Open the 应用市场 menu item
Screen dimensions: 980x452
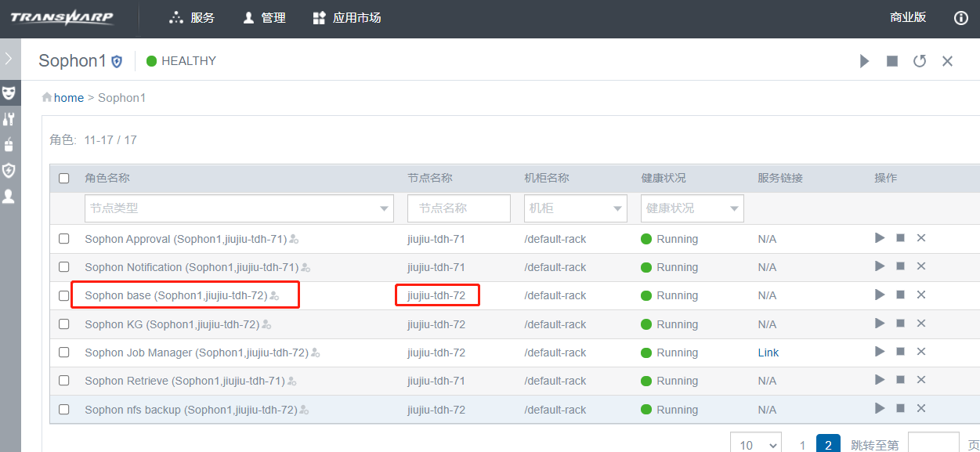pyautogui.click(x=346, y=18)
